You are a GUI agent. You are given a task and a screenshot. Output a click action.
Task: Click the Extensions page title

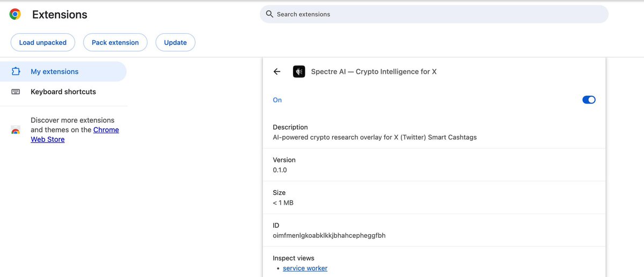pyautogui.click(x=60, y=14)
